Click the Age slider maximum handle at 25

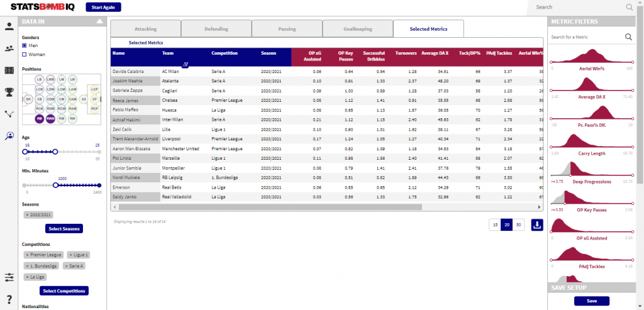point(55,152)
